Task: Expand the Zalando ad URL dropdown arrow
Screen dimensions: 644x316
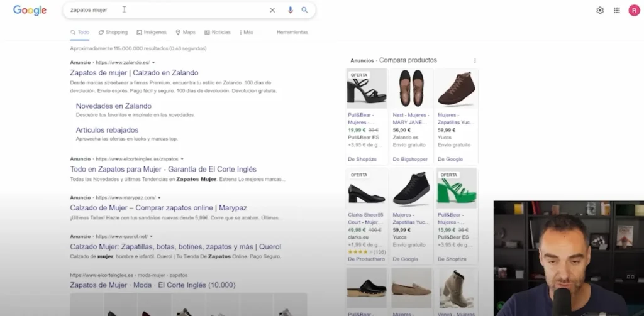Action: [154, 63]
